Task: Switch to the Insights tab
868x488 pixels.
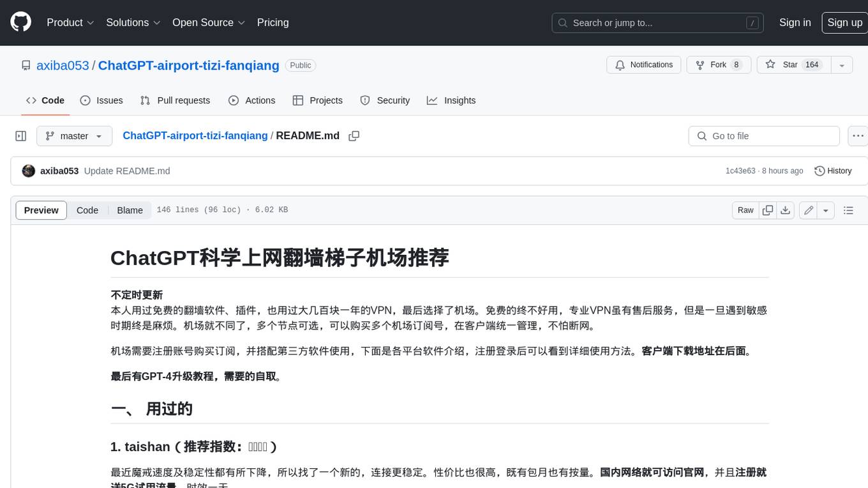Action: click(451, 100)
